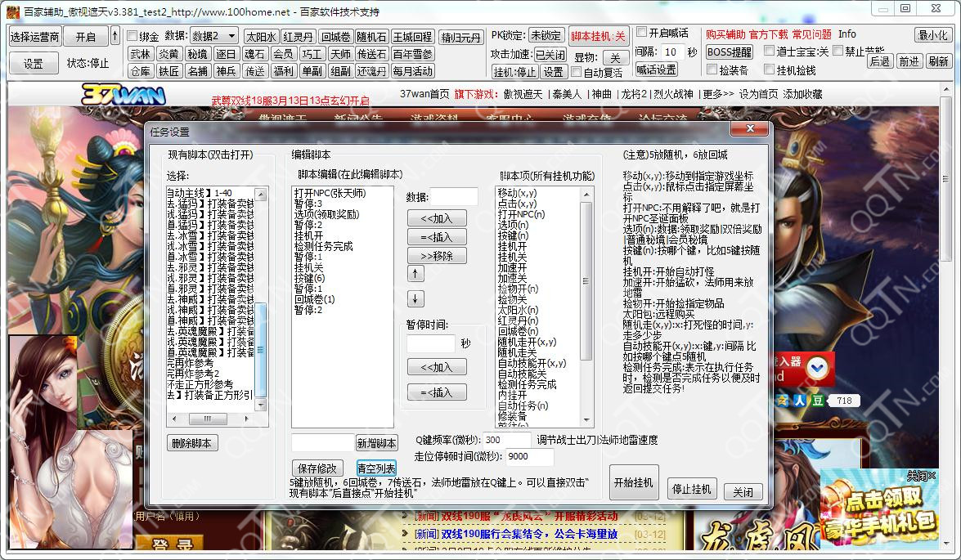Image resolution: width=961 pixels, height=560 pixels.
Task: Click the 随机石 toolbar button
Action: (371, 37)
